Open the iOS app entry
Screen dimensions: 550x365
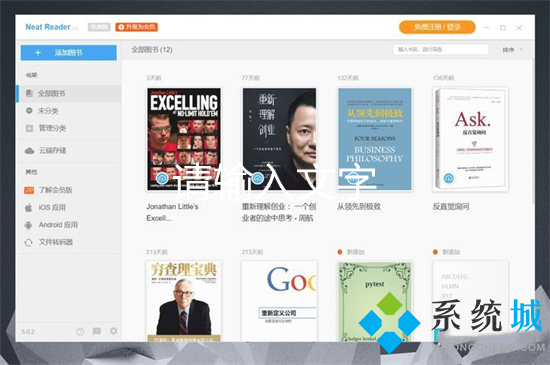(x=69, y=208)
